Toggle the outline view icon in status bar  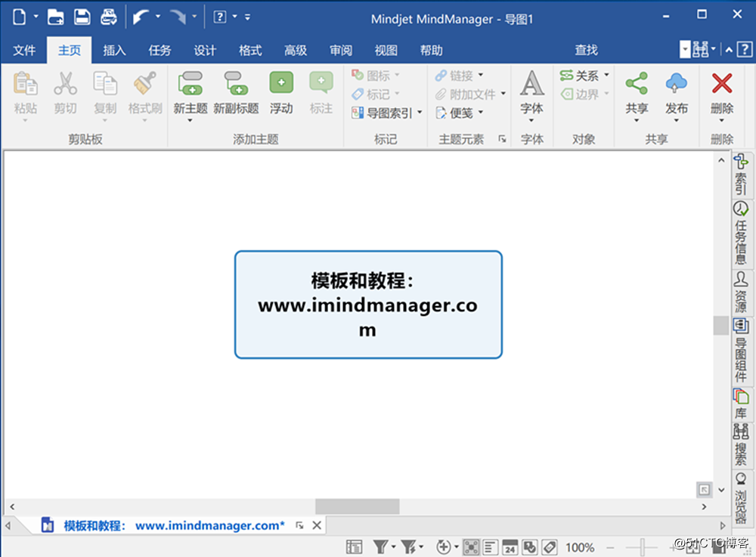coord(491,547)
